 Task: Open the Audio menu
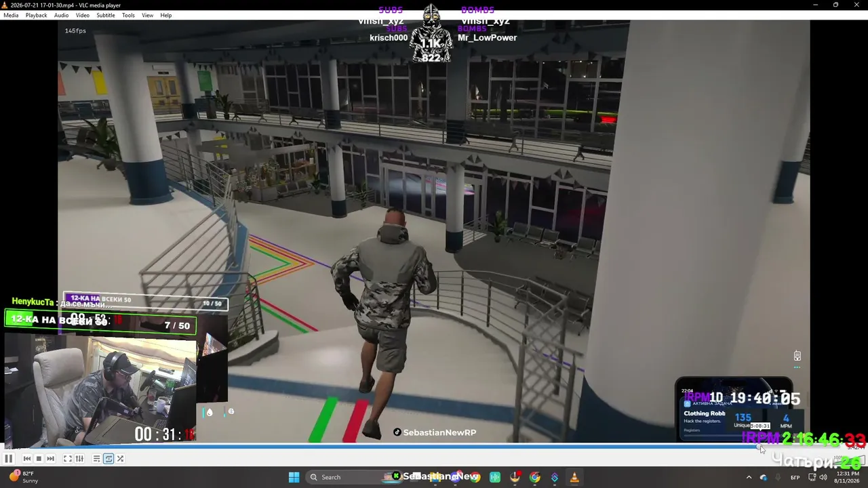point(61,15)
